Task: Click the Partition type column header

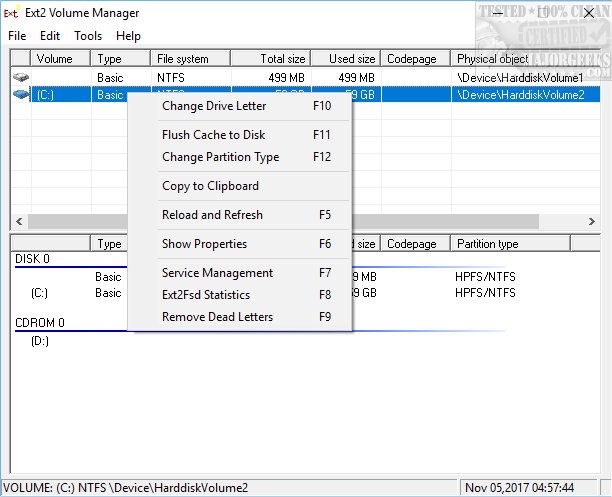Action: (x=511, y=244)
